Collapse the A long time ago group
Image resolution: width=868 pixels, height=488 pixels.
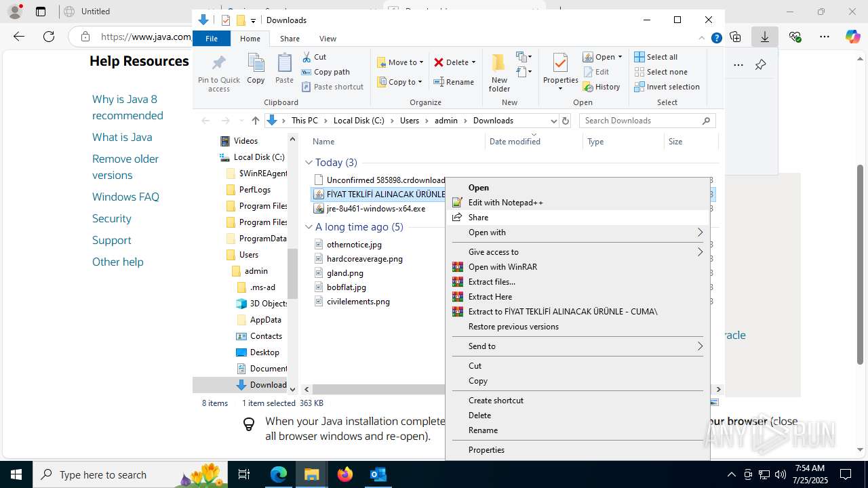tap(309, 227)
